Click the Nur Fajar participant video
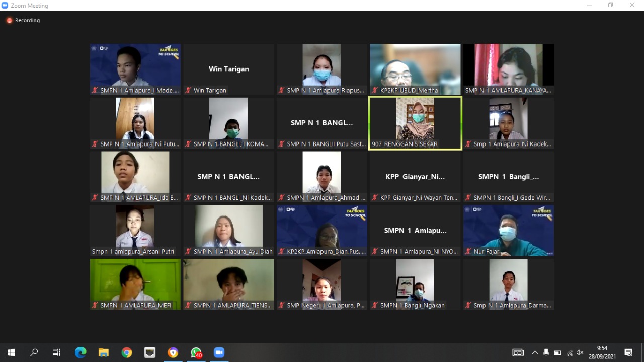The height and width of the screenshot is (362, 644). click(508, 231)
